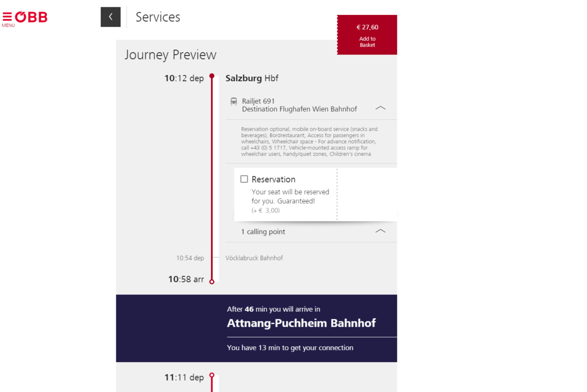Click the red departure dot at Salzburg Hbf

[212, 76]
